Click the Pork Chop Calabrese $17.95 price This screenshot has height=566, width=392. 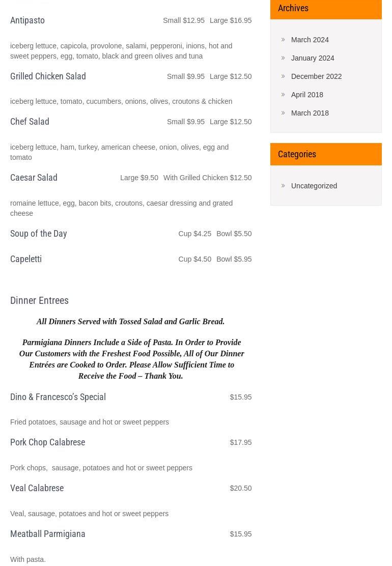pos(241,442)
